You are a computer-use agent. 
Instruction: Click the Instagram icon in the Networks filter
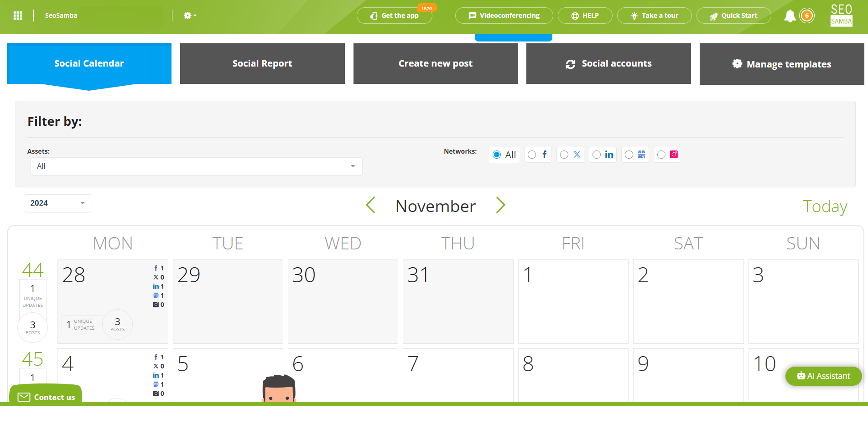coord(674,155)
